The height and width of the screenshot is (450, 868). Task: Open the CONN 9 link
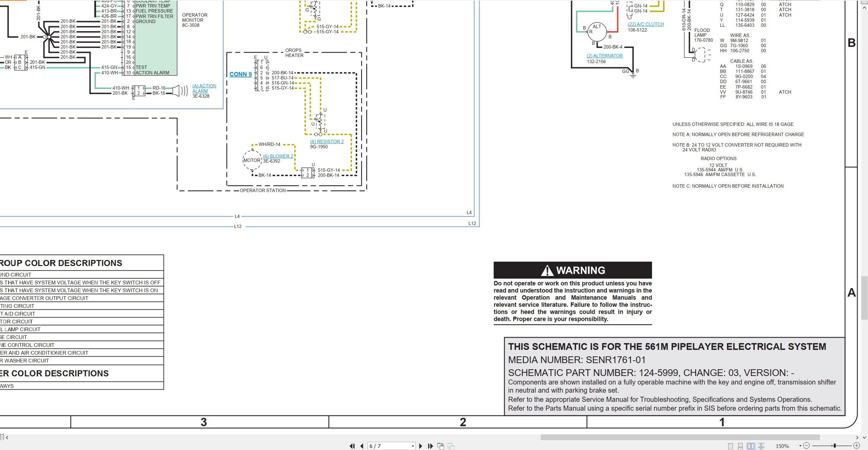[240, 74]
